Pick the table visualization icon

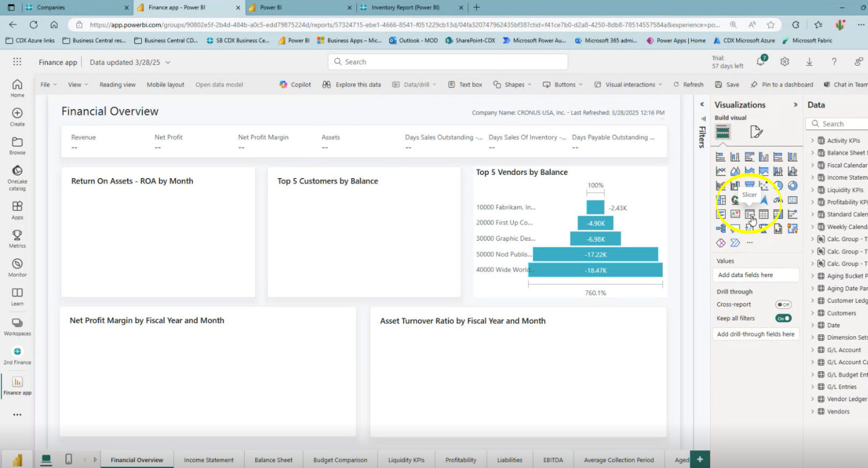click(x=764, y=214)
